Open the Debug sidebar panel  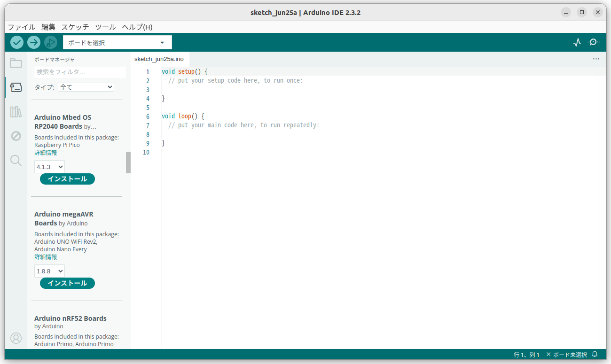pos(16,136)
